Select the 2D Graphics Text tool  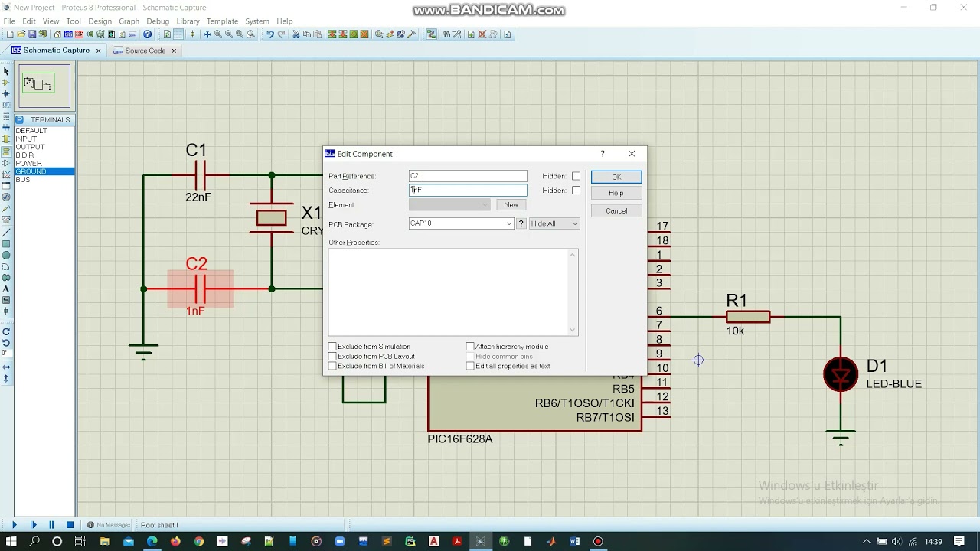coord(6,289)
